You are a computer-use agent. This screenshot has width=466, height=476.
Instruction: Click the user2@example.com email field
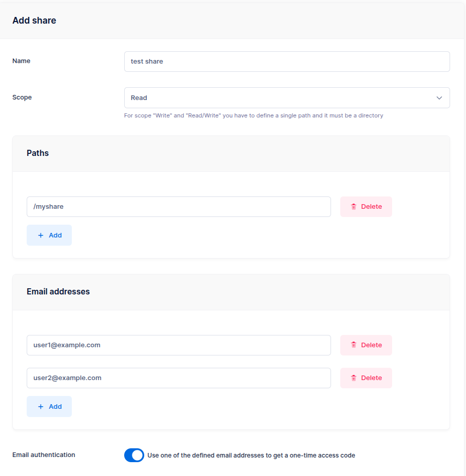coord(179,378)
